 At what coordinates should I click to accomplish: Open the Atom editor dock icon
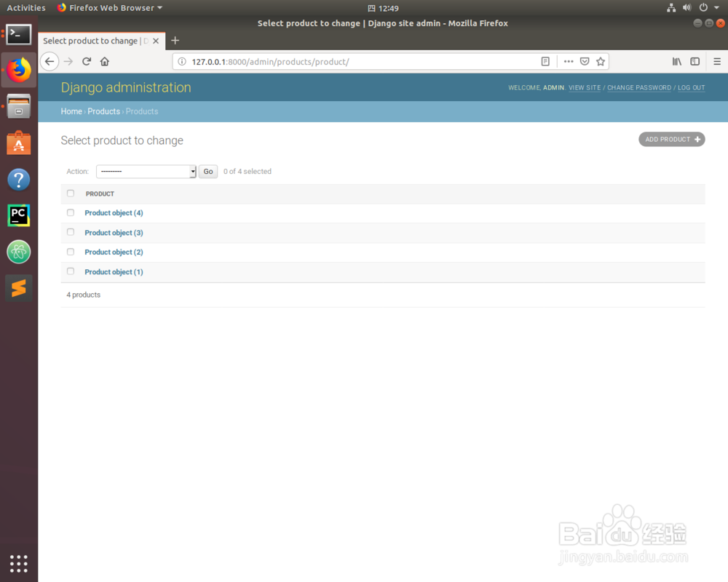19,252
